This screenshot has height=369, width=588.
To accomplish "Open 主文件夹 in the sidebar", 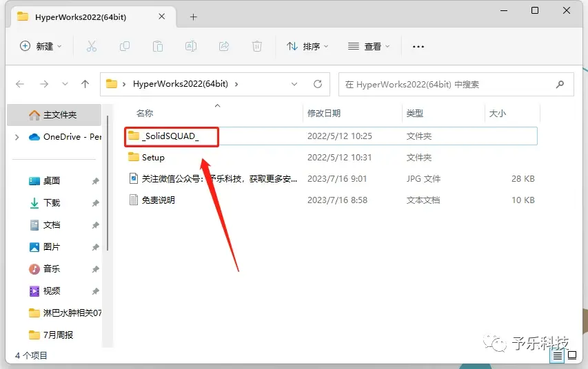I will 54,115.
